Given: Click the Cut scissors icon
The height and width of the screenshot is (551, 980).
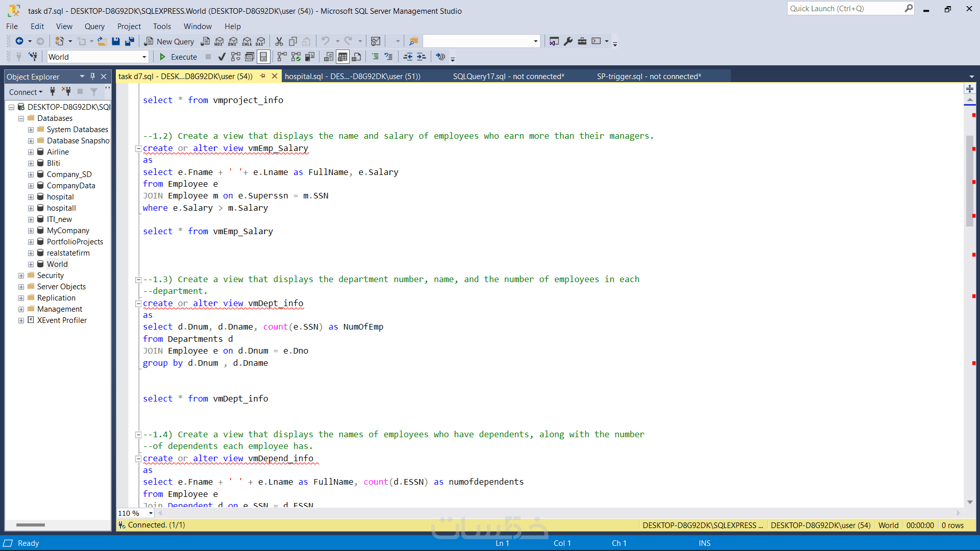Looking at the screenshot, I should tap(279, 41).
